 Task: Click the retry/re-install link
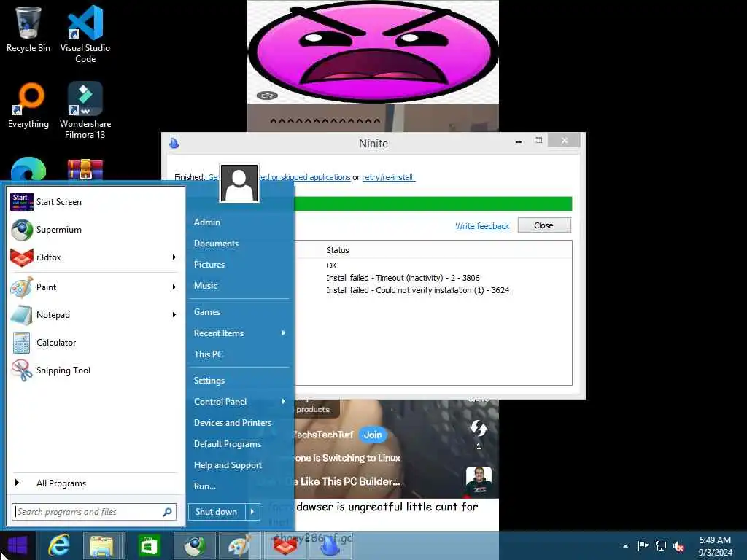point(388,177)
